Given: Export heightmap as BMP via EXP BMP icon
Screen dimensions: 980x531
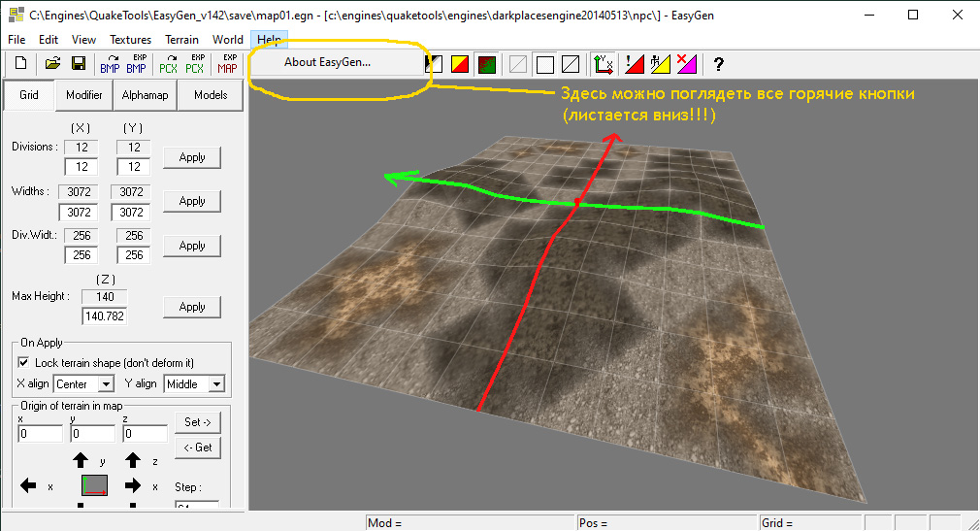Looking at the screenshot, I should click(x=136, y=64).
